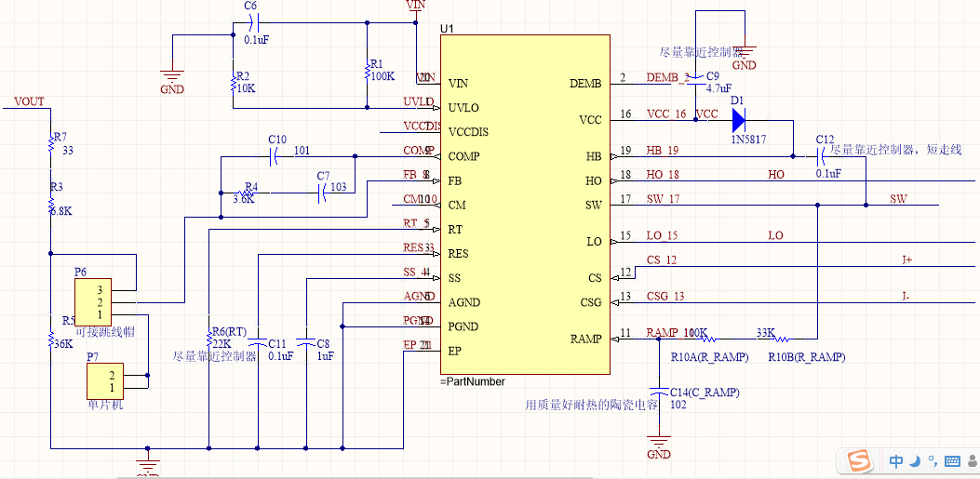The image size is (980, 479).
Task: Select capacitor C14(C_RAMP) symbol
Action: [658, 391]
